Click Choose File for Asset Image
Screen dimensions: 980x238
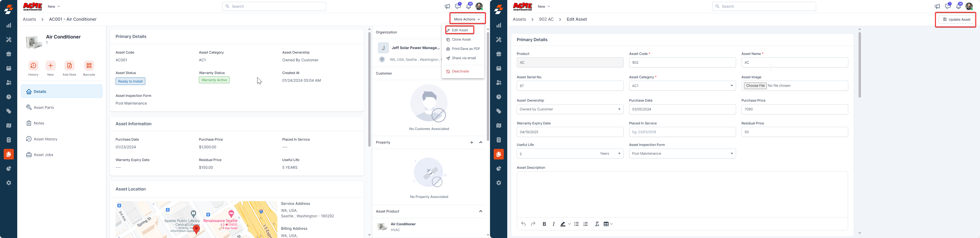coord(755,86)
